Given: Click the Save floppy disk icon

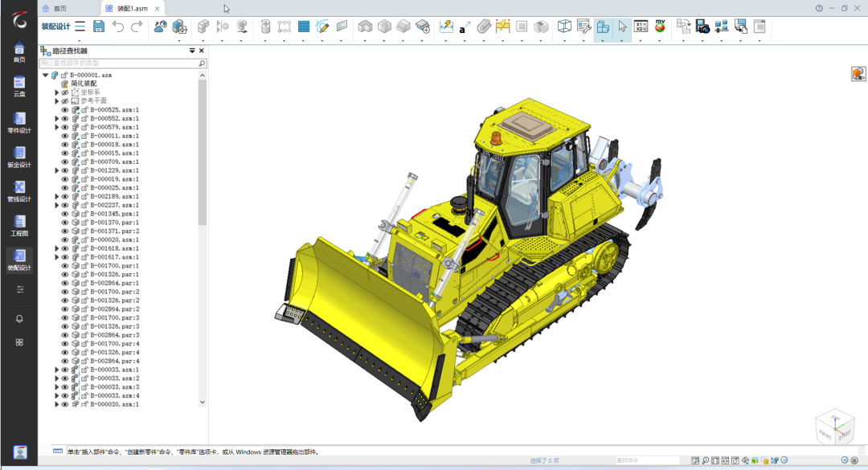Looking at the screenshot, I should tap(99, 26).
